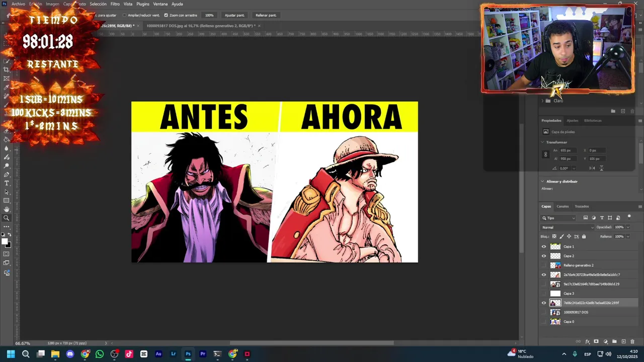644x362 pixels.
Task: Click the 100% zoom button
Action: point(209,15)
